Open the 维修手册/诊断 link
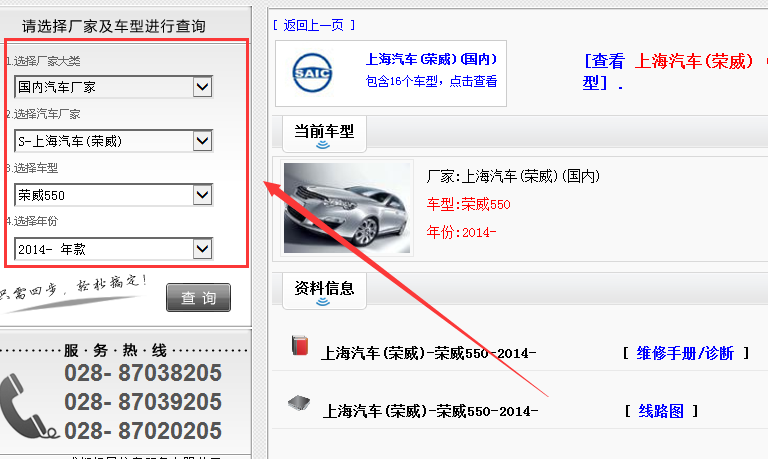 point(685,353)
